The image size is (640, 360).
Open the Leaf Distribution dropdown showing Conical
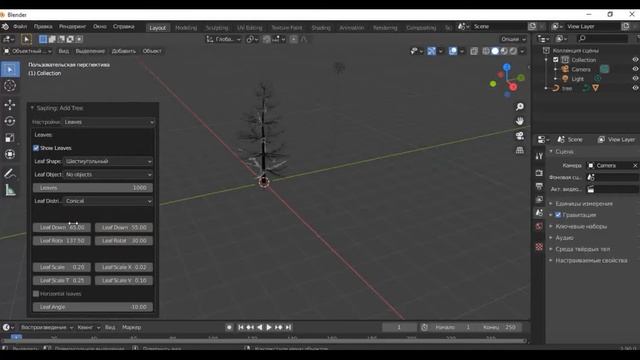109,201
